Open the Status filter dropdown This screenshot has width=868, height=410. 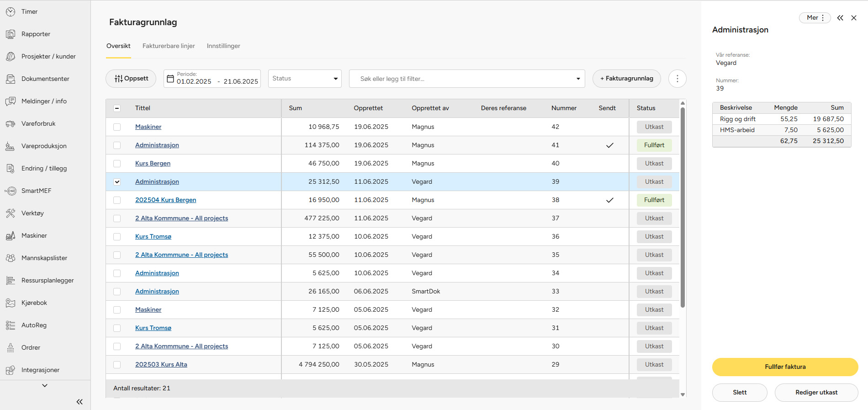(x=305, y=79)
